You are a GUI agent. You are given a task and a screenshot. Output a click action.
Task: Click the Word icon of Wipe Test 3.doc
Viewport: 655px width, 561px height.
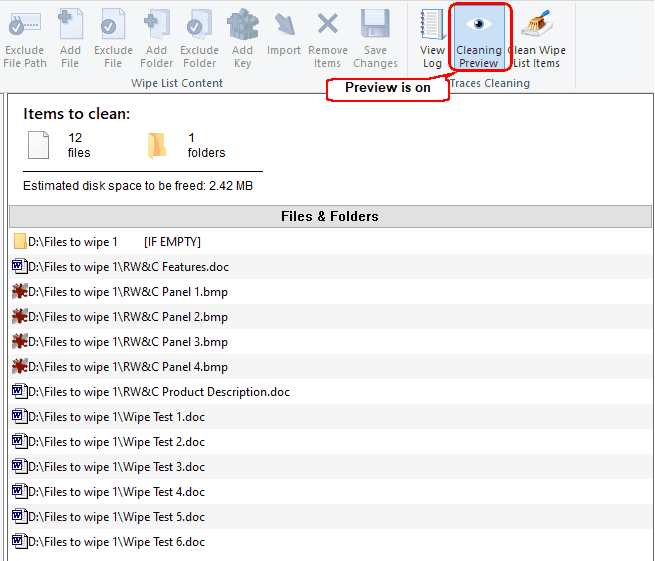(19, 466)
